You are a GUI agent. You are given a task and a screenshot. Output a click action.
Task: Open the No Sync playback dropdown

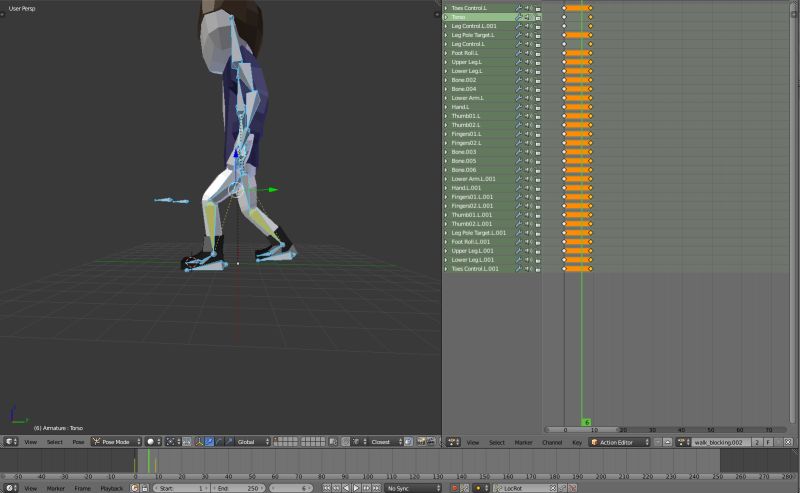pyautogui.click(x=412, y=488)
